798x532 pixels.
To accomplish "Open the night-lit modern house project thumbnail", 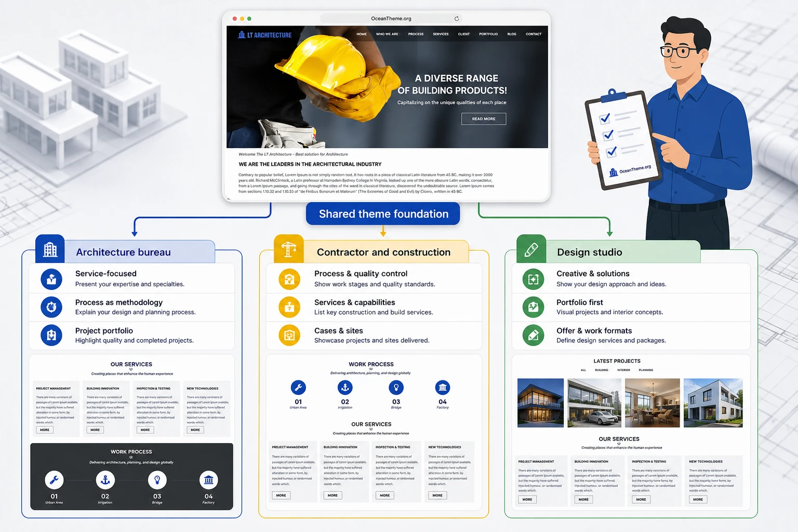I will (540, 403).
